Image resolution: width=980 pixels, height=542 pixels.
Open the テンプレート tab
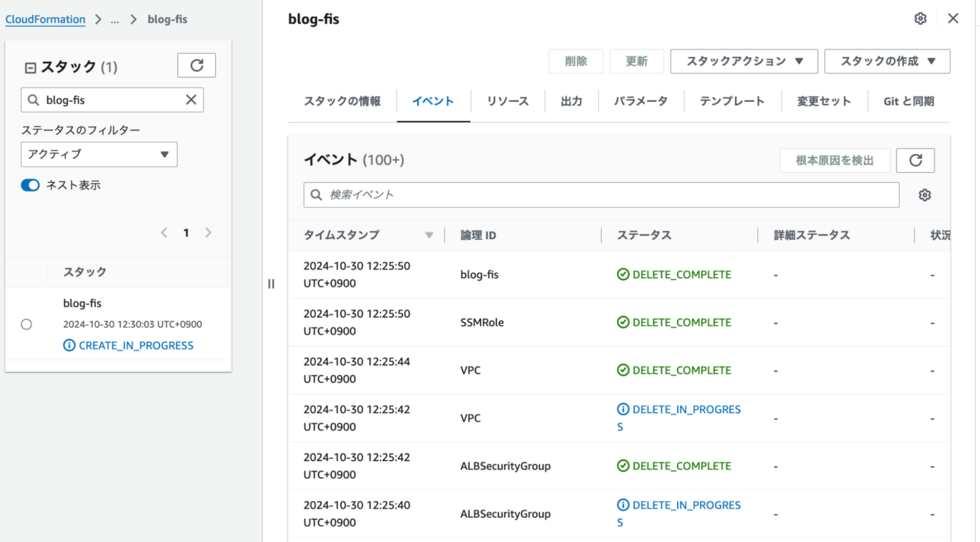click(x=732, y=101)
